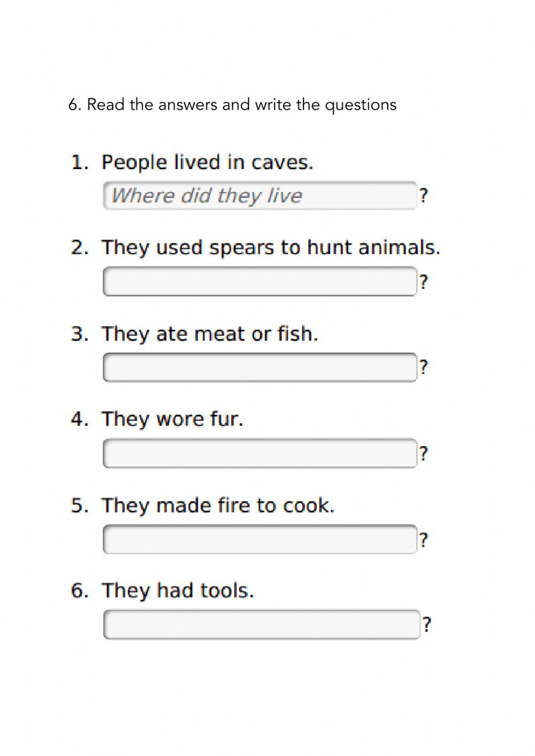Select the text field under "They wore fur"
This screenshot has height=756, width=535.
259,453
